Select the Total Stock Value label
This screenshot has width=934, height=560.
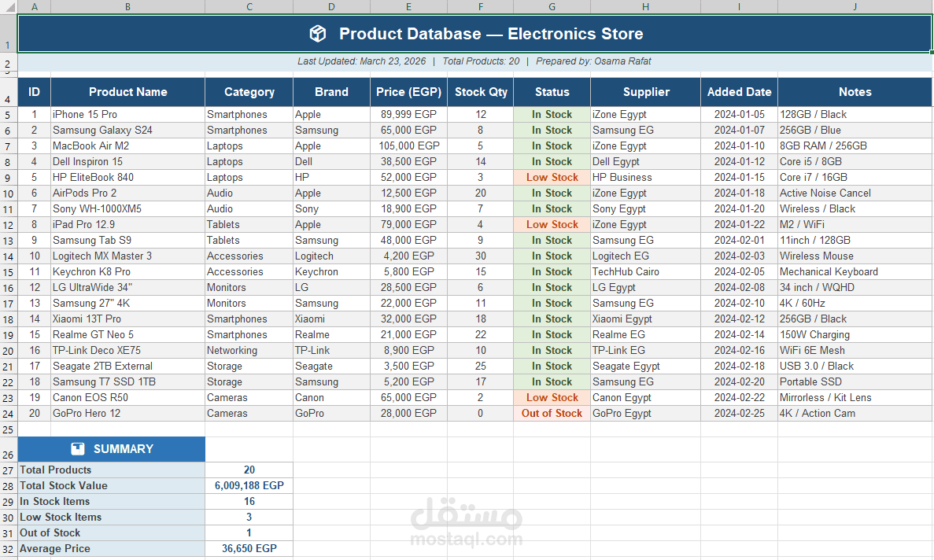tap(112, 485)
